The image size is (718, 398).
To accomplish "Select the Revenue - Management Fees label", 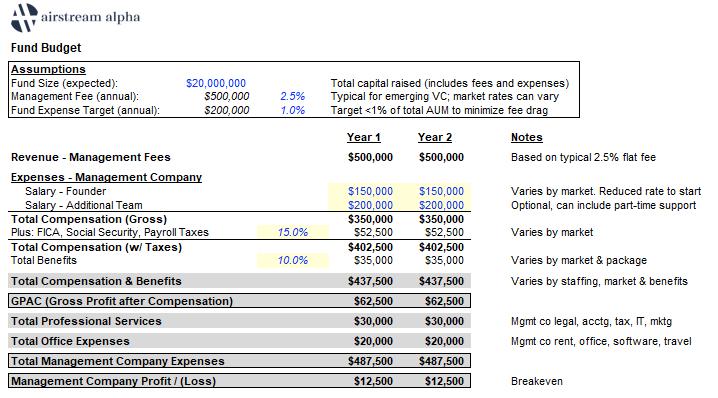I will coord(91,158).
